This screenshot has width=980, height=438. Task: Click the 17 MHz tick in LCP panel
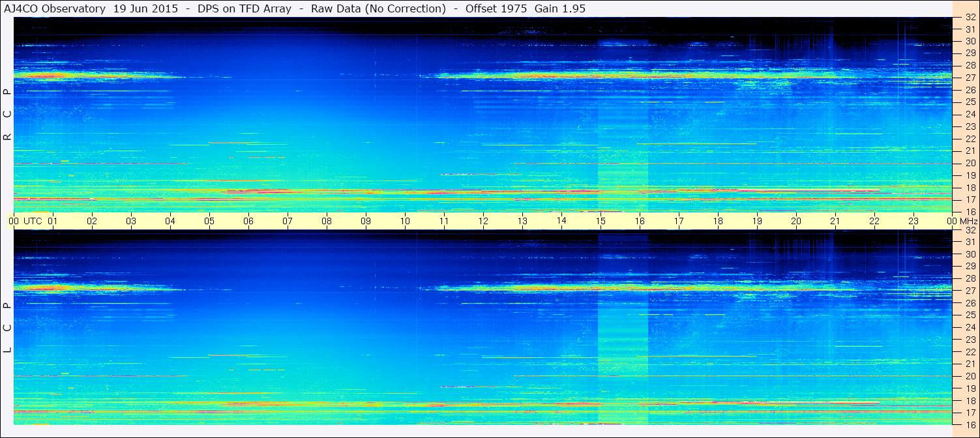pyautogui.click(x=970, y=413)
